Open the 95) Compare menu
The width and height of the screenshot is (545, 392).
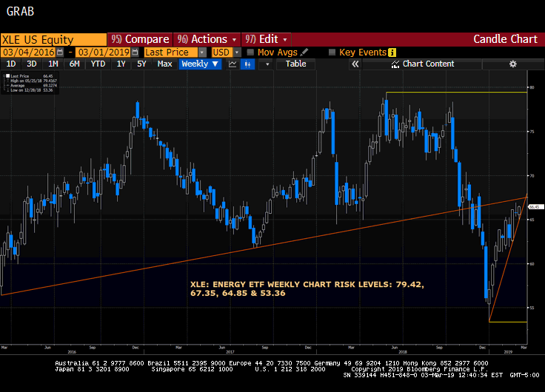pos(140,39)
